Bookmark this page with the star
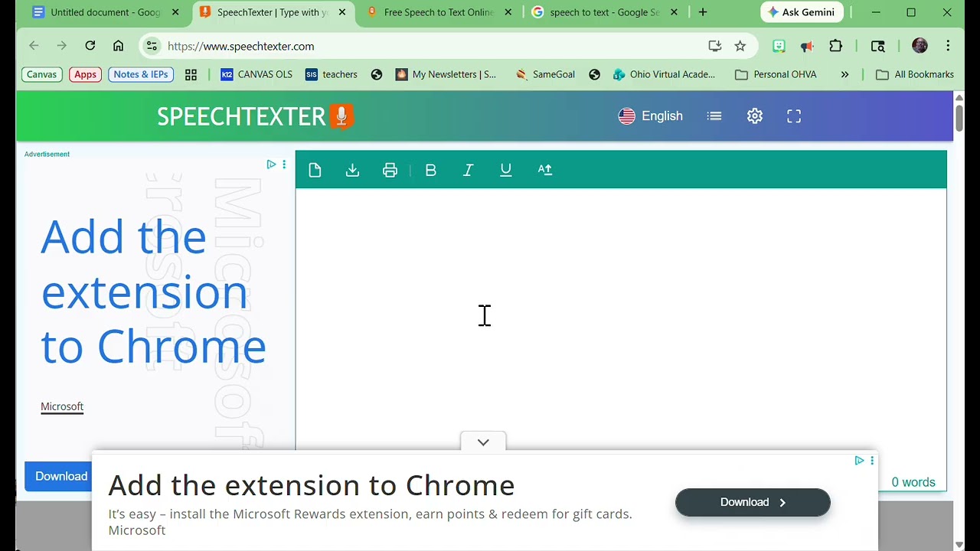The image size is (980, 551). pyautogui.click(x=740, y=46)
